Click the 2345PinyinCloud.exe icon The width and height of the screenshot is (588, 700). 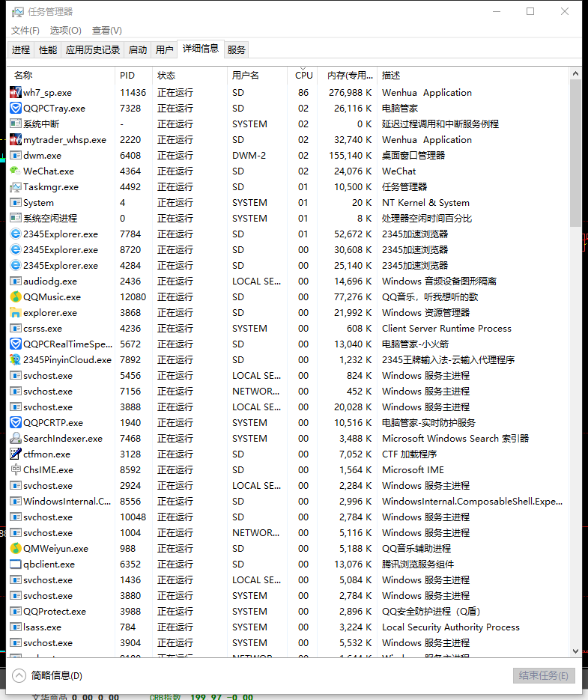point(16,360)
